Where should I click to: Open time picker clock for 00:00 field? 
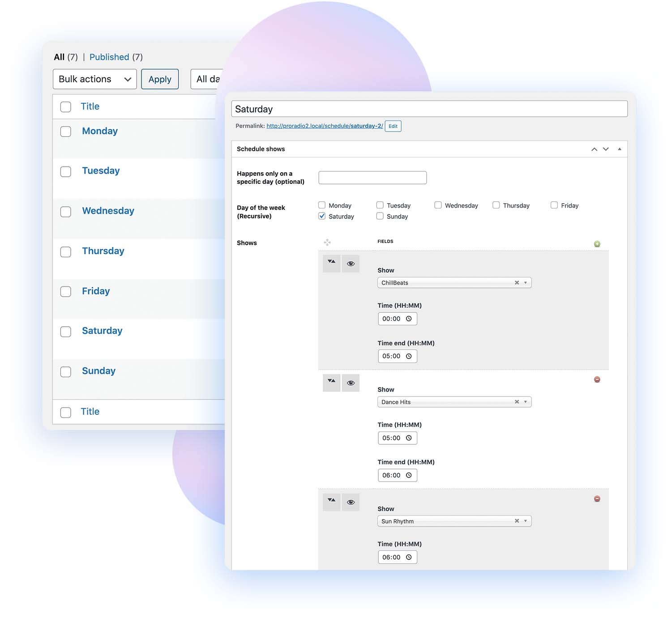pyautogui.click(x=409, y=319)
